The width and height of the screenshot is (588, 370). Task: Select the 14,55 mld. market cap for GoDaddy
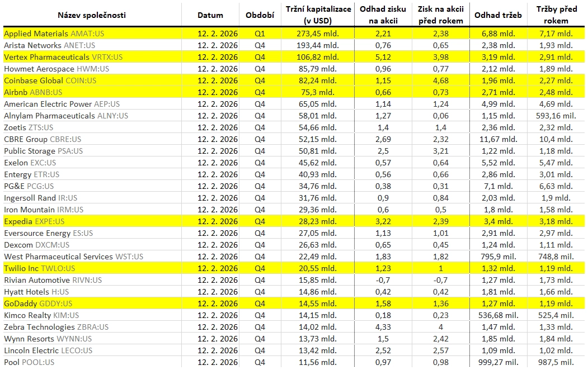(318, 303)
